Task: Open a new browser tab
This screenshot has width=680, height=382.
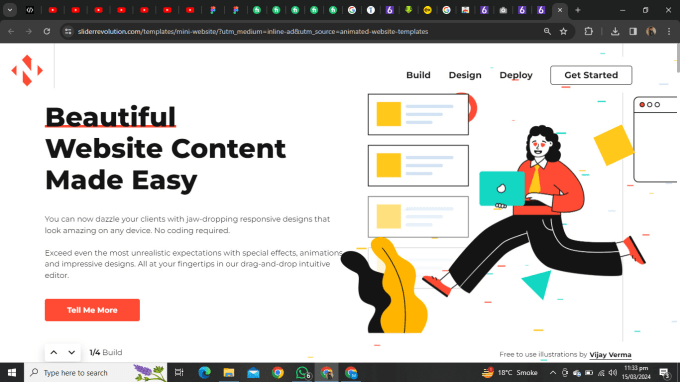Action: pos(578,10)
